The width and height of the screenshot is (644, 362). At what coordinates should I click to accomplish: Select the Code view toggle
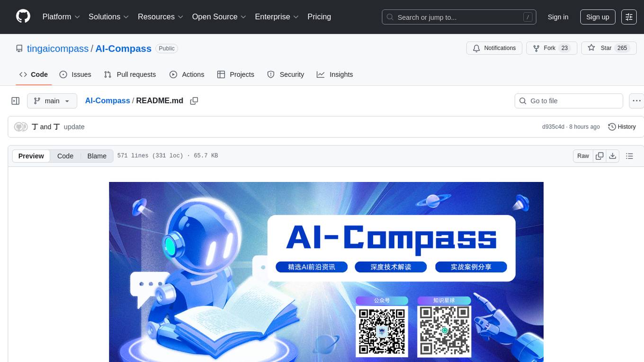click(65, 156)
